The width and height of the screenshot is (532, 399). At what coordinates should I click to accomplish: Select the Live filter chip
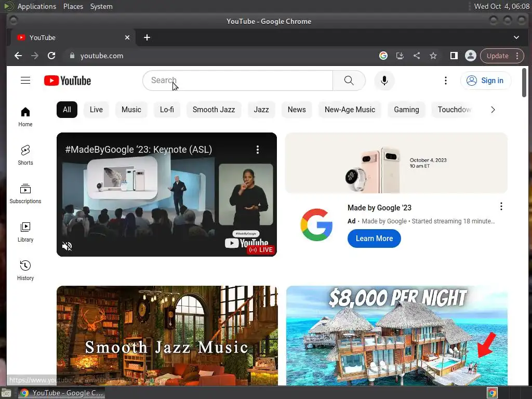pyautogui.click(x=96, y=110)
